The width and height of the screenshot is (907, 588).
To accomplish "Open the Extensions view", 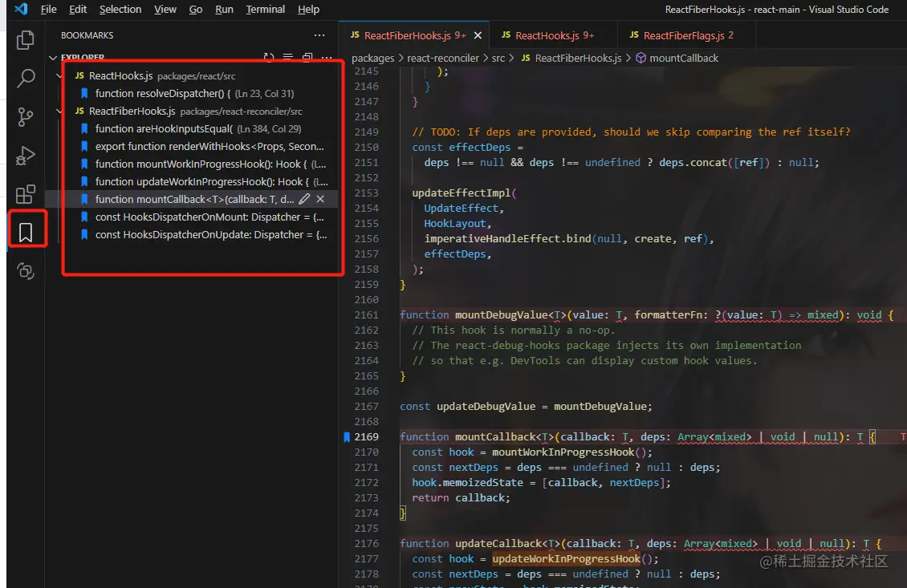I will click(26, 194).
